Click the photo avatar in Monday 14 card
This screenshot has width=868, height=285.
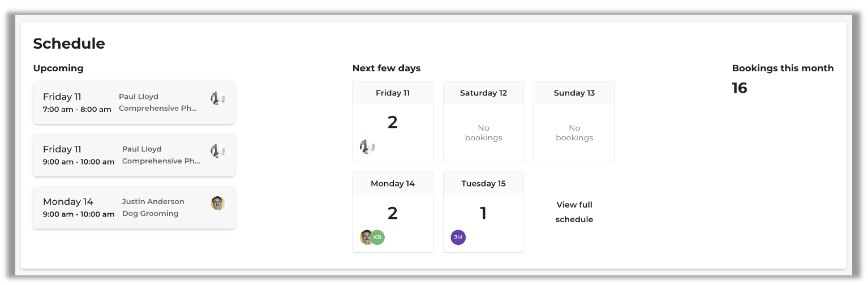pos(367,237)
